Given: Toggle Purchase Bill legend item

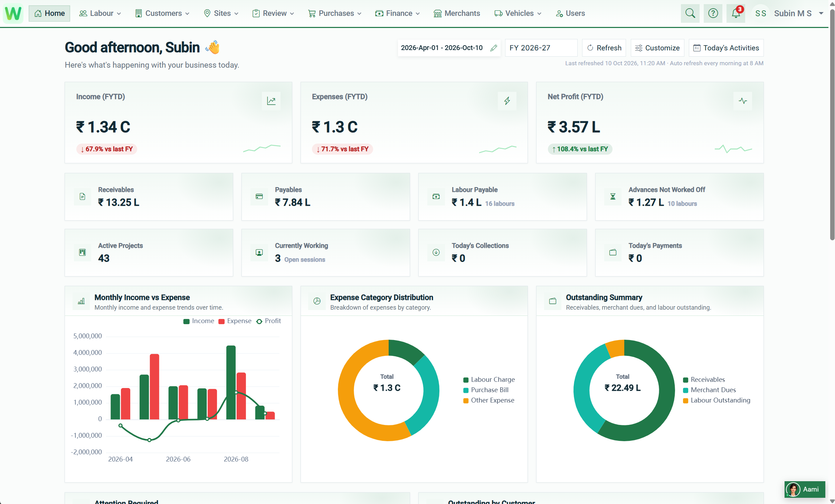Looking at the screenshot, I should [486, 390].
